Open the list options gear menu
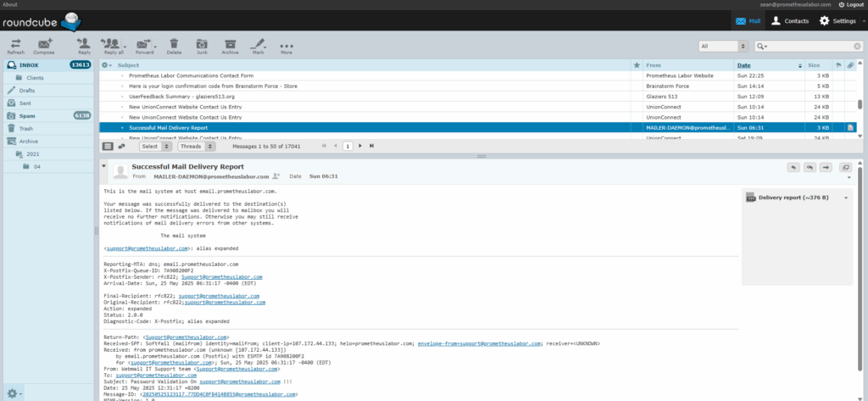The width and height of the screenshot is (868, 401). pos(106,65)
